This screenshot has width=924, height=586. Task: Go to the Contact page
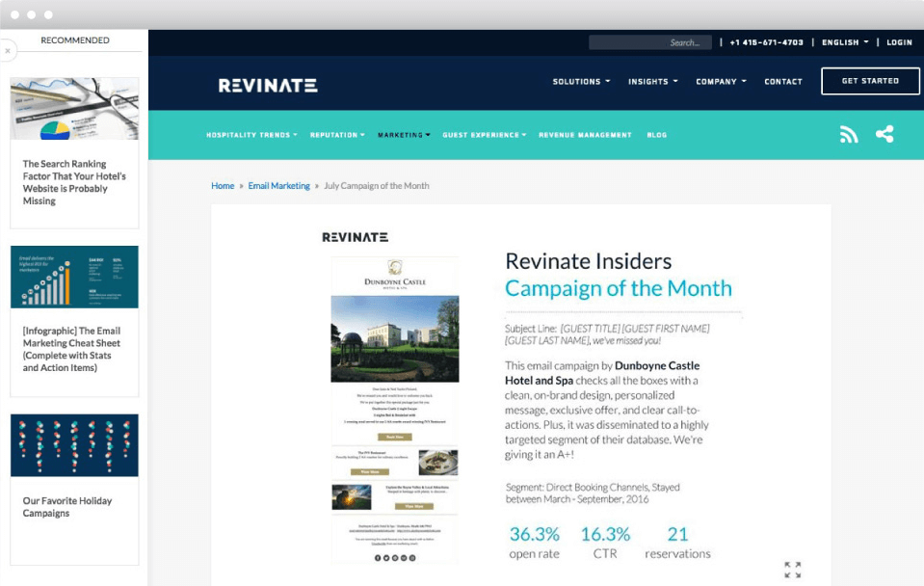pos(783,81)
